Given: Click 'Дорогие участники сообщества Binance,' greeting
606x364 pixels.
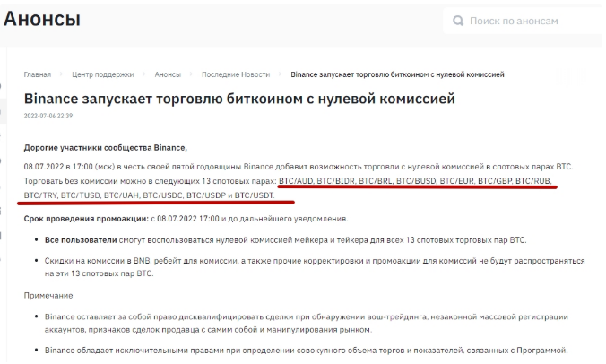Looking at the screenshot, I should pyautogui.click(x=106, y=148).
